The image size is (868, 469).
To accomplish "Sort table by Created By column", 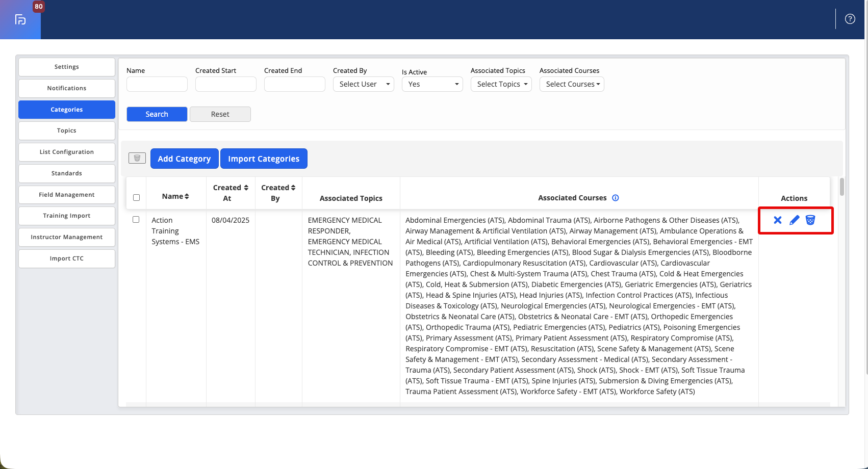I will [x=293, y=188].
